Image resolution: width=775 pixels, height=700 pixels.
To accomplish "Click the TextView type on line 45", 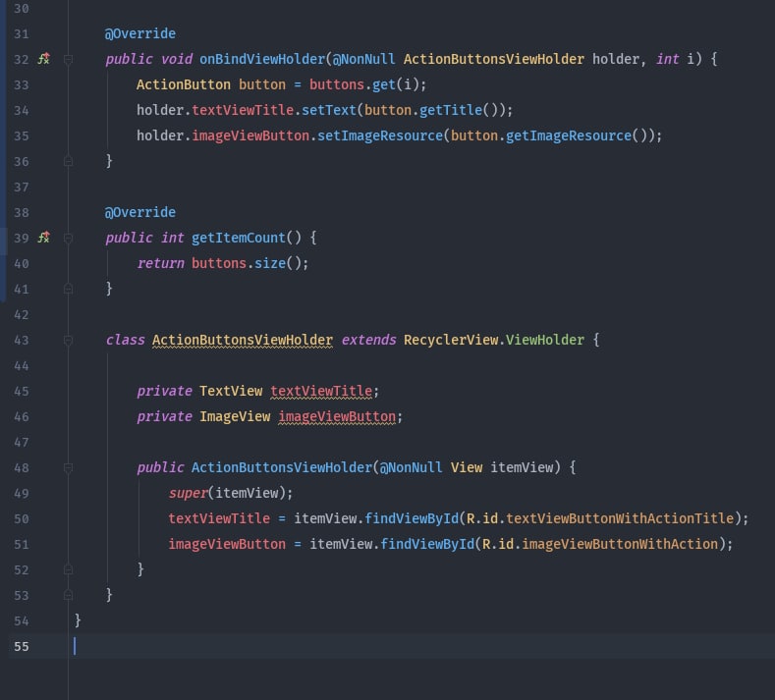I will click(231, 392).
